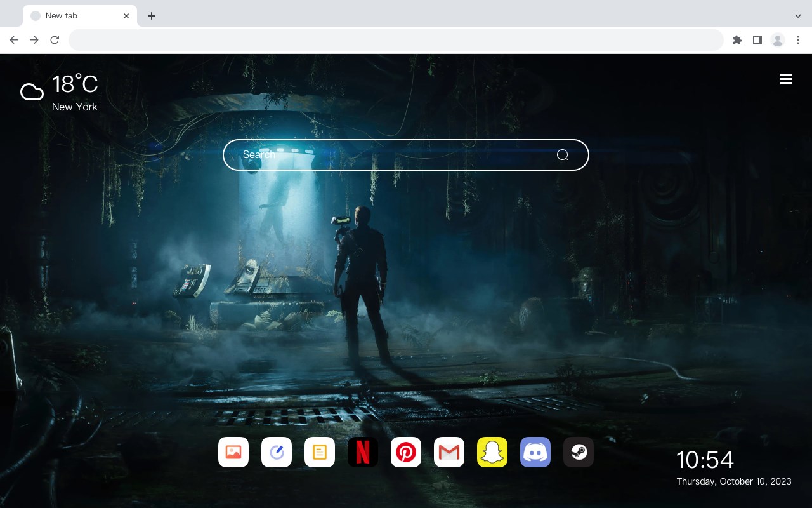Screen dimensions: 812x508
Task: Click the magnifier search icon
Action: [562, 155]
